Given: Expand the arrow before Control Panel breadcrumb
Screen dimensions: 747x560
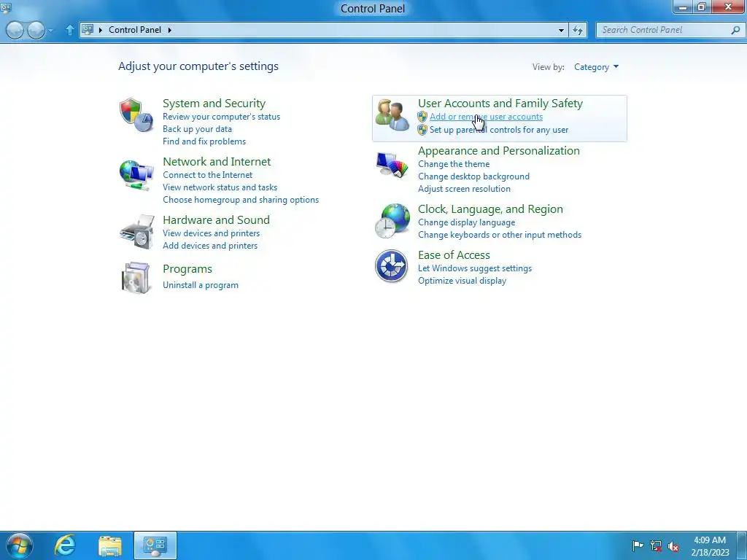Looking at the screenshot, I should pos(101,30).
